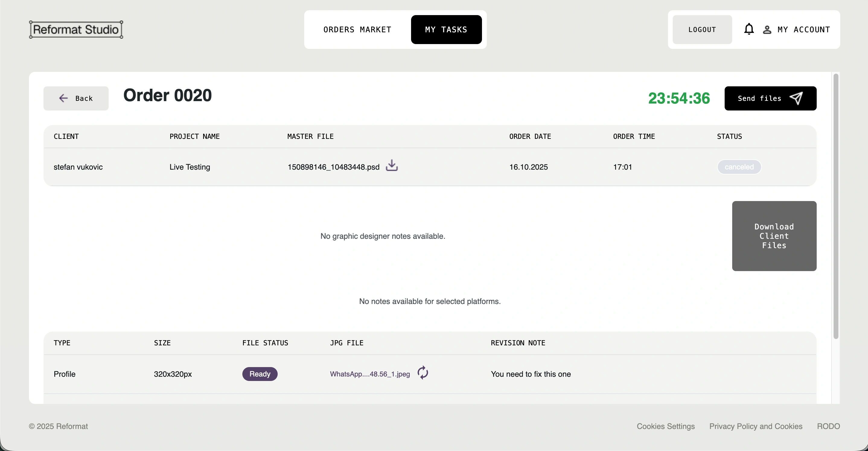Click Download Client Files button

pos(774,236)
